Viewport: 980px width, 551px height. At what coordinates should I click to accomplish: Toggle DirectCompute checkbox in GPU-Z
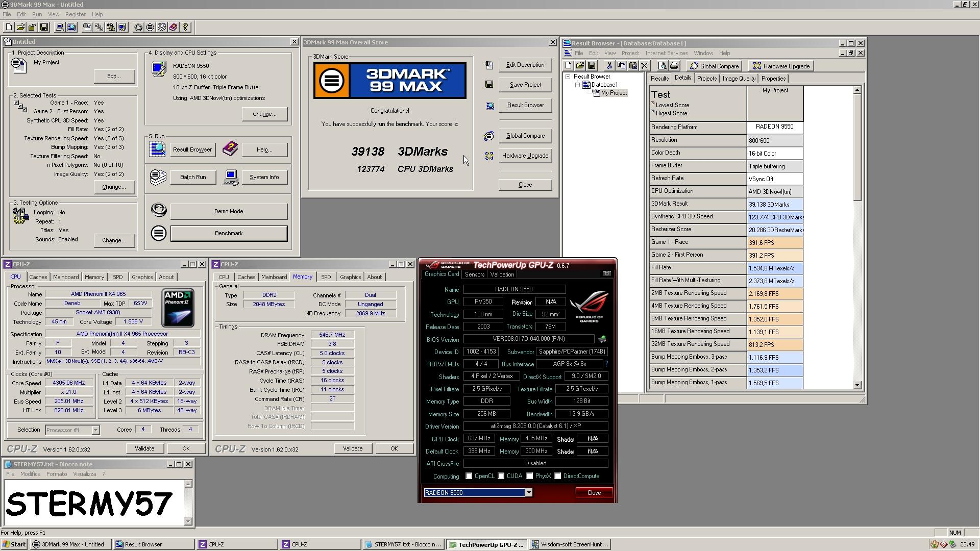pyautogui.click(x=558, y=476)
